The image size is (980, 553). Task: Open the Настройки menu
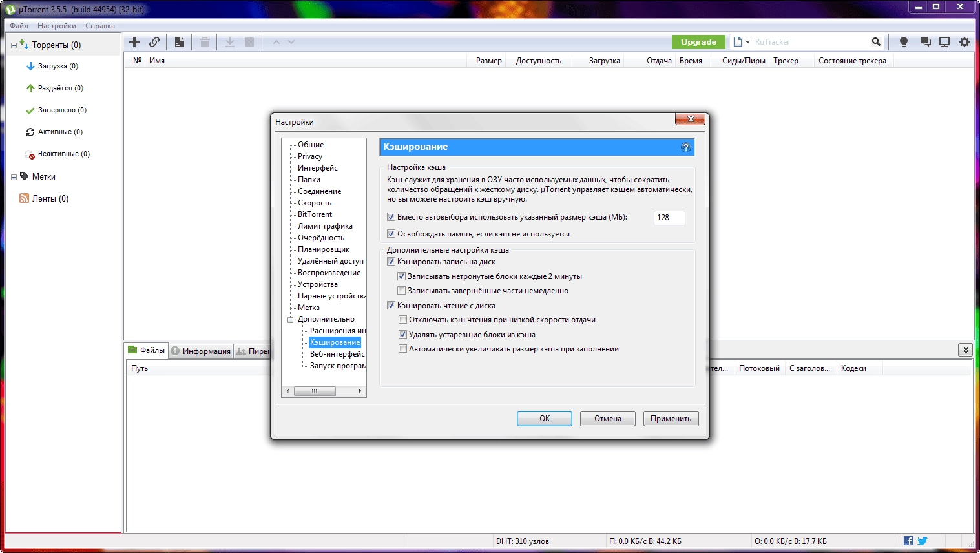click(57, 26)
